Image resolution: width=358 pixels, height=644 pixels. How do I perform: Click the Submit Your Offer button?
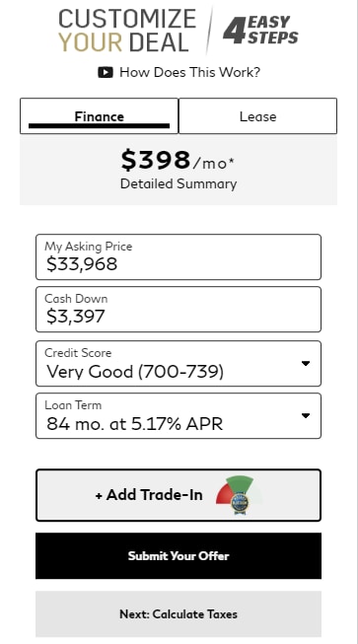coord(179,555)
